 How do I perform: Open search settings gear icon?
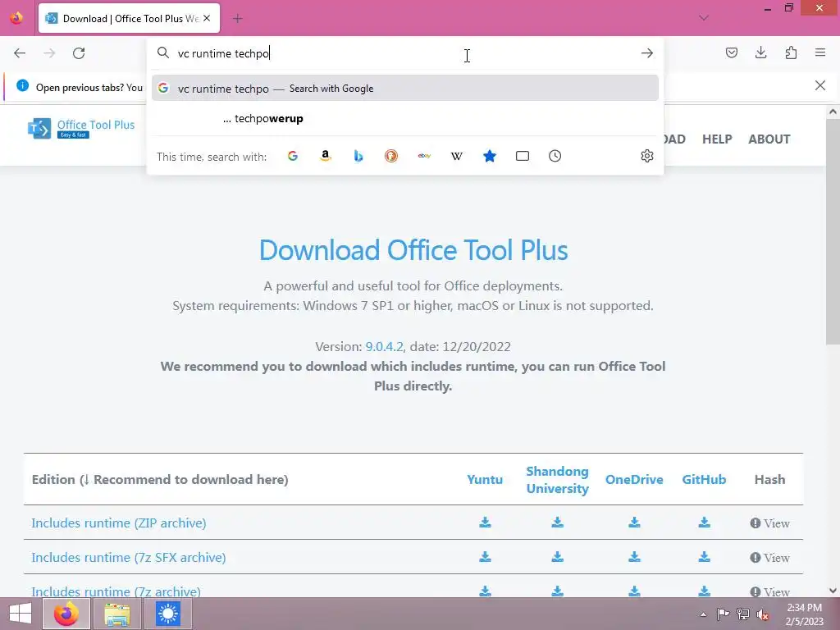[x=647, y=156]
